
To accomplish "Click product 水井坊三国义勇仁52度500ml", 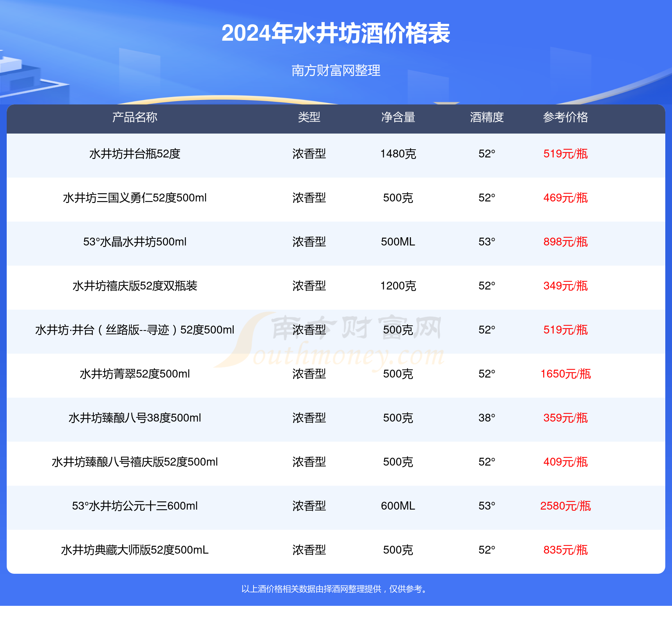I will [135, 198].
